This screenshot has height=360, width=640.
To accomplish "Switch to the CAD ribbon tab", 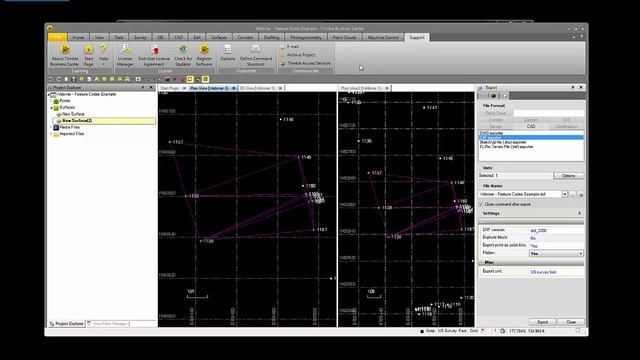I will pos(179,37).
